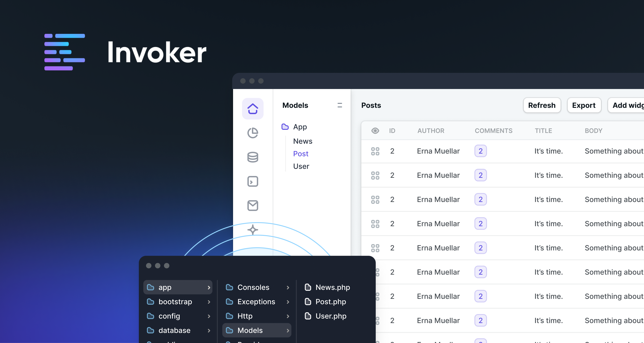Select the pie chart analytics icon
Viewport: 644px width, 343px height.
click(253, 133)
